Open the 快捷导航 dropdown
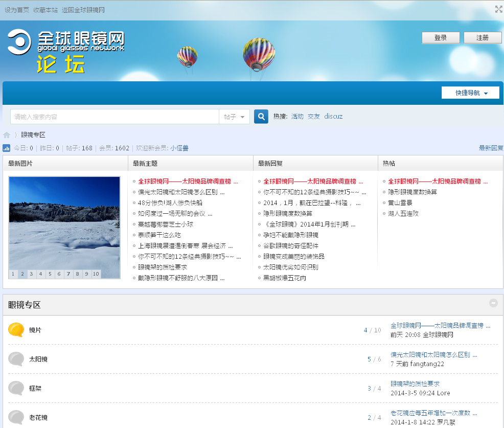Viewport: 504px width, 428px height. point(470,93)
